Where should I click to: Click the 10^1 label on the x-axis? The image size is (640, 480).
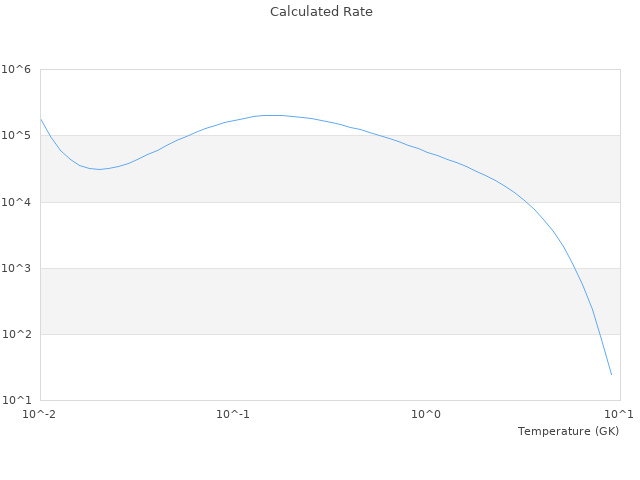coord(620,414)
